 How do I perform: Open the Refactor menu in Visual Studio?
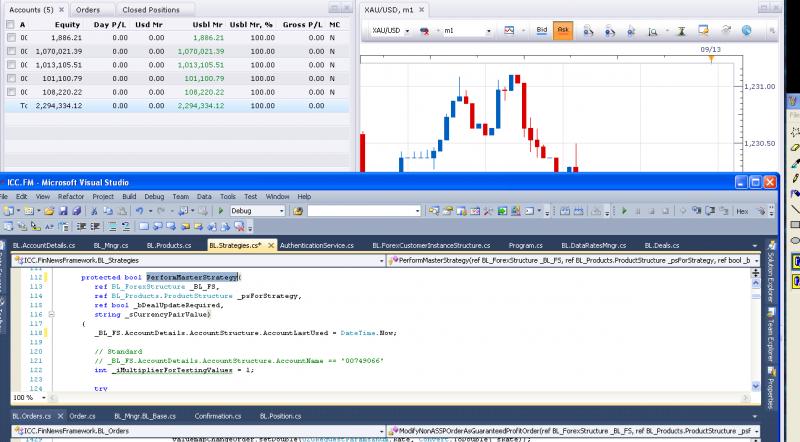click(x=71, y=197)
